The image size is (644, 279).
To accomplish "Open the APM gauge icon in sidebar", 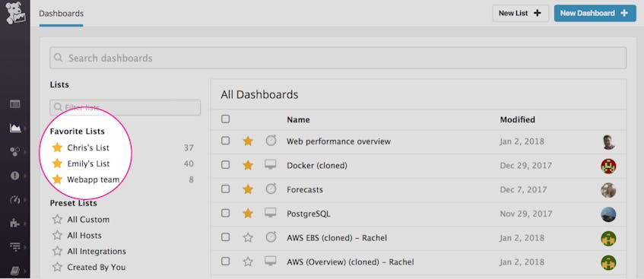I will pyautogui.click(x=15, y=200).
